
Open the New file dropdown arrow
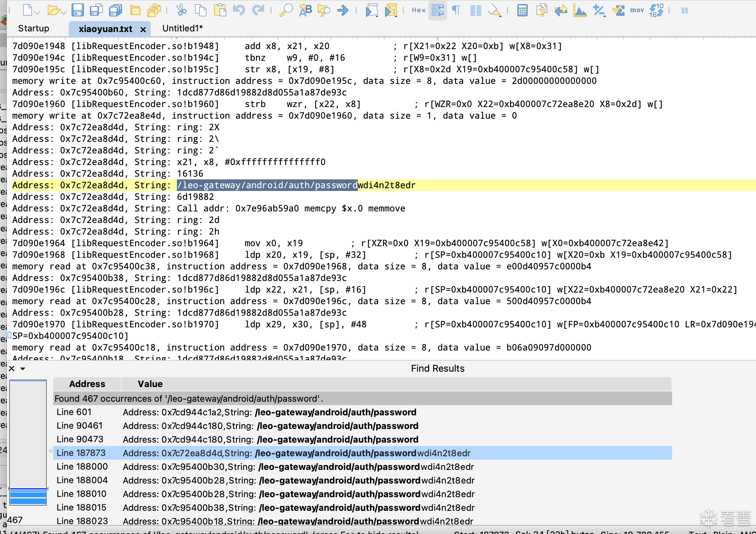coord(37,13)
